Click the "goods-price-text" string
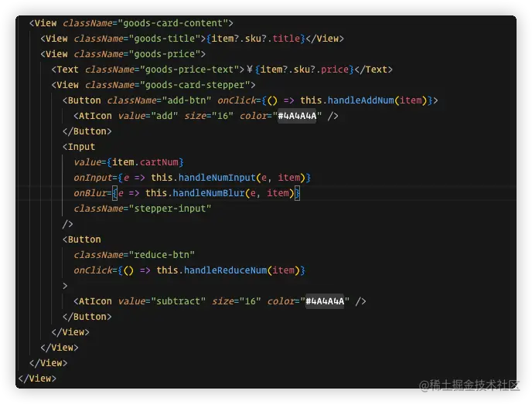Screen dimensions: 532x404 [189, 70]
